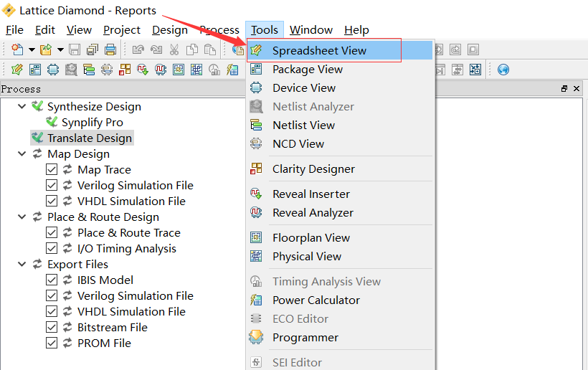Choose Power Calculator in the Tools menu
The width and height of the screenshot is (588, 370).
click(x=340, y=300)
